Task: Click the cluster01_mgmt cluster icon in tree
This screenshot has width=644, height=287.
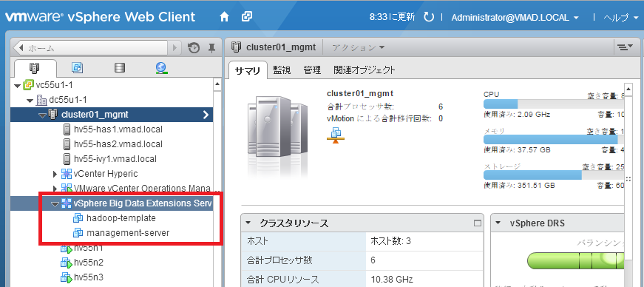Action: 53,115
